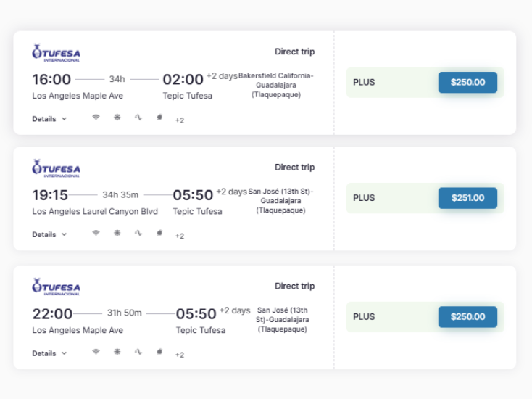Select the $251.00 PLUS fare
Screen dimensions: 532x399
click(467, 198)
